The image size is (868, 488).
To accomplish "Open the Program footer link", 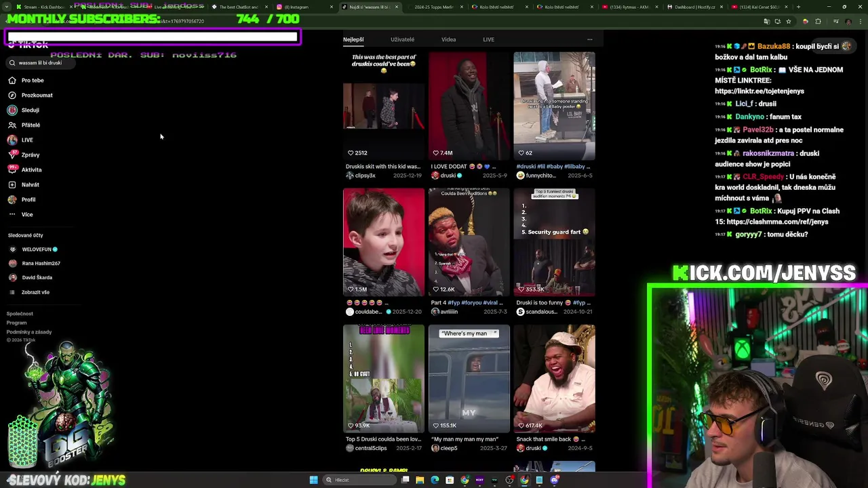I will click(x=16, y=323).
